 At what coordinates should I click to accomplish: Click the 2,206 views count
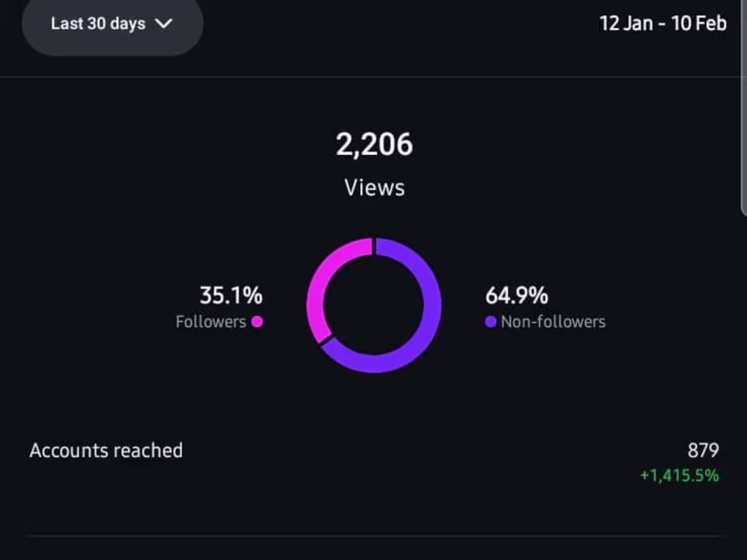click(x=374, y=143)
